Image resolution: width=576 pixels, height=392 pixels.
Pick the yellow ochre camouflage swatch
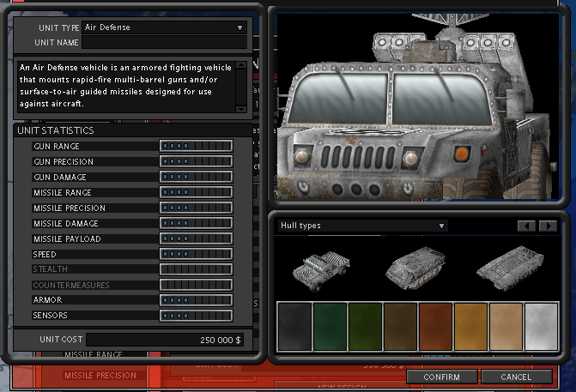(471, 327)
